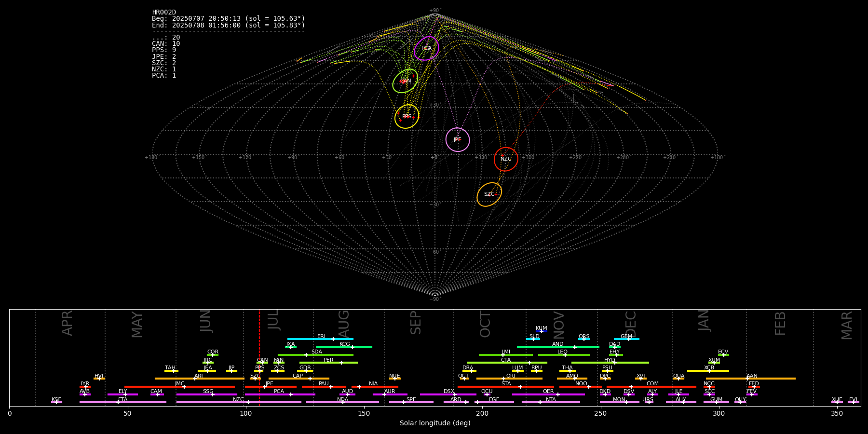Screen dimensions: 868x434
Task: Click the HR002D title text
Action: [x=164, y=13]
